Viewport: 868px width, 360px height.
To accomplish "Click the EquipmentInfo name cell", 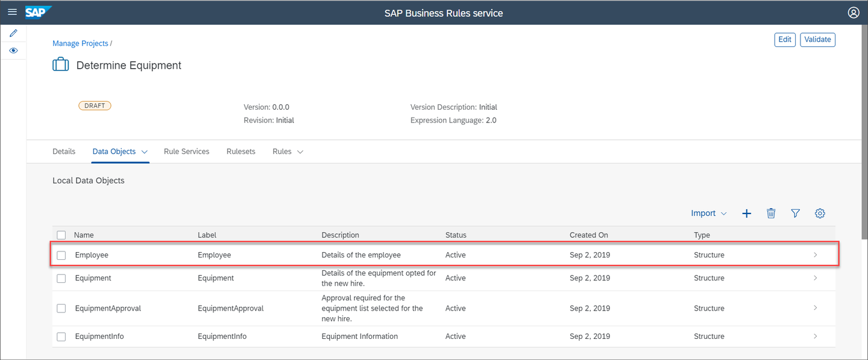I will [99, 336].
